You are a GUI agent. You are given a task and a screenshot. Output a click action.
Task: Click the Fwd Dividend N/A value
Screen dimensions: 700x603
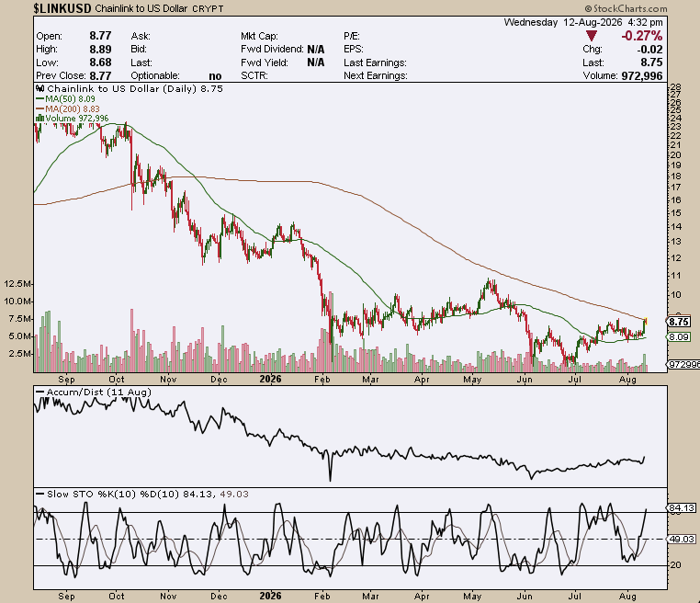point(316,49)
